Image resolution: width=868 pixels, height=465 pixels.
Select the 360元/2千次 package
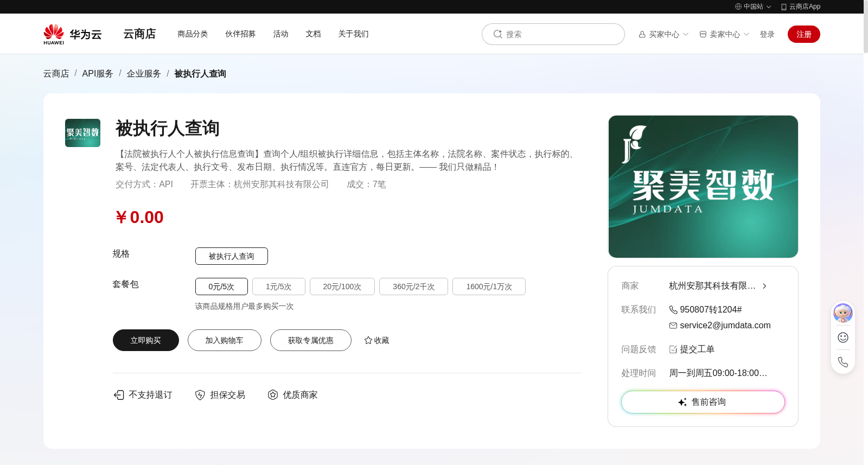tap(413, 286)
